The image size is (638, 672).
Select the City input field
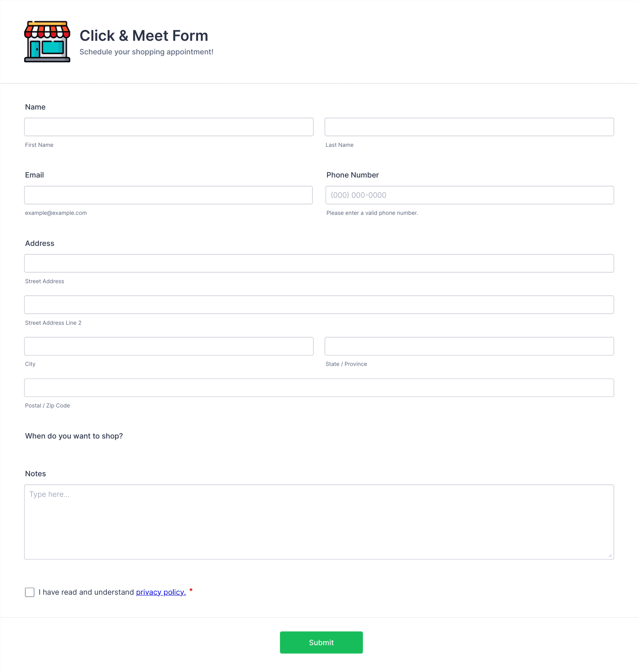(169, 346)
